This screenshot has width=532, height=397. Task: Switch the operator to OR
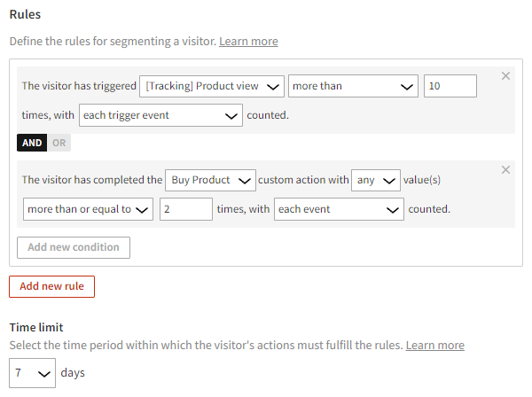coord(59,143)
